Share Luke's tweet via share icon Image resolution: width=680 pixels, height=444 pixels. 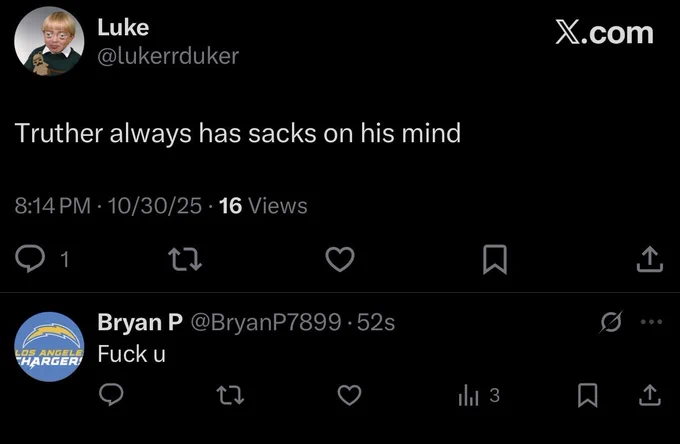[650, 259]
